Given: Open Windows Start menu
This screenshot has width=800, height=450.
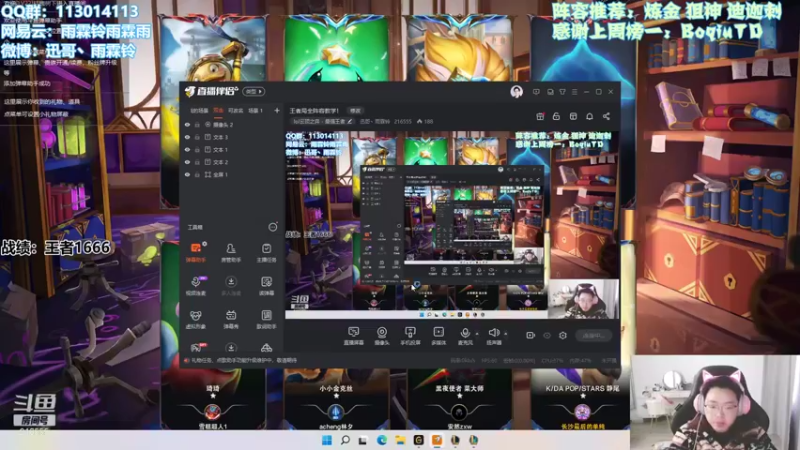Looking at the screenshot, I should [327, 440].
